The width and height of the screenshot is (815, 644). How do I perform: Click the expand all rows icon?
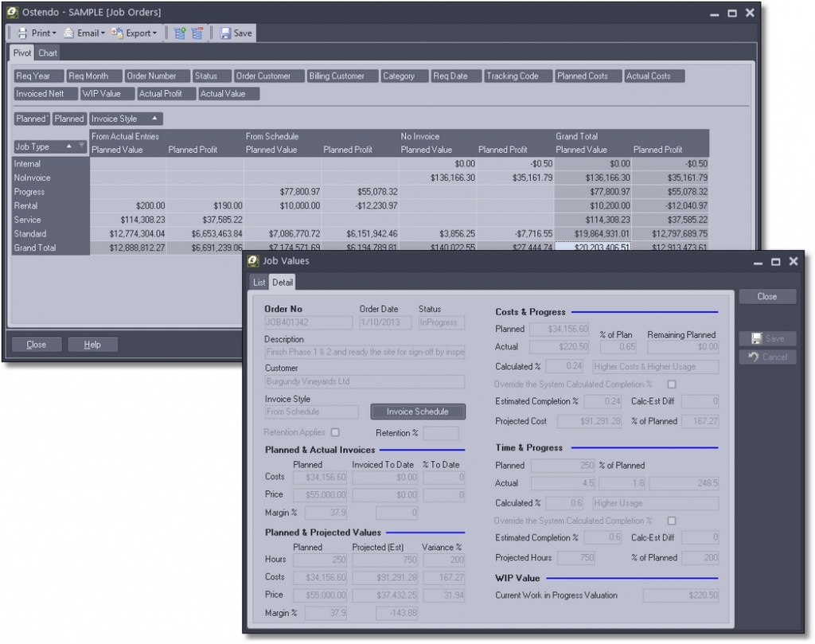click(180, 33)
